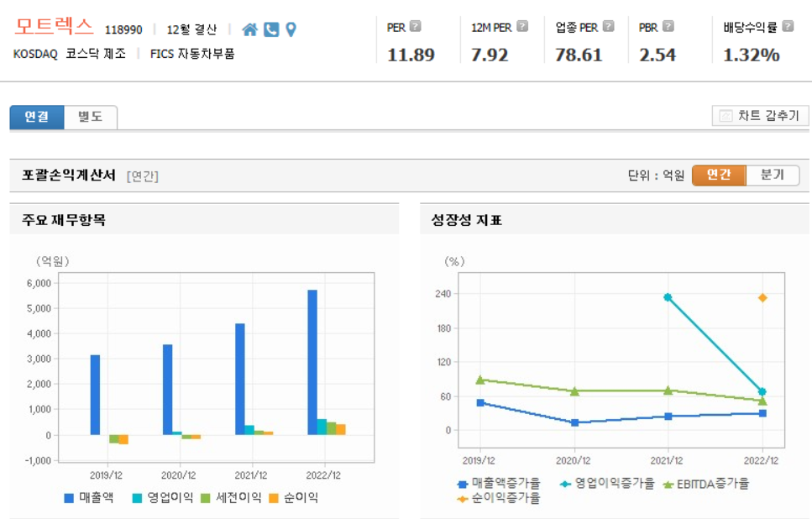Viewport: 812px width, 519px height.
Task: Select the 연간 period toggle
Action: point(718,176)
